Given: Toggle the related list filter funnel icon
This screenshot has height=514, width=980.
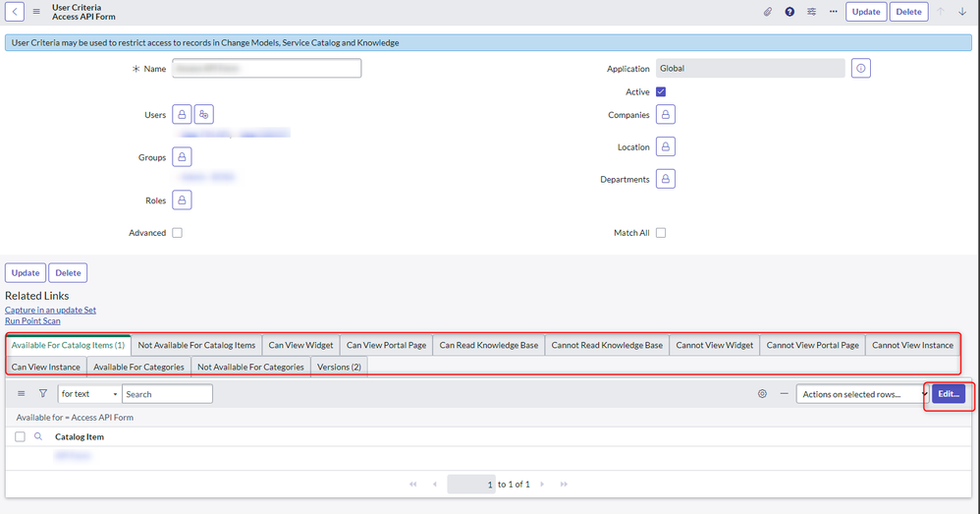Looking at the screenshot, I should coord(43,394).
